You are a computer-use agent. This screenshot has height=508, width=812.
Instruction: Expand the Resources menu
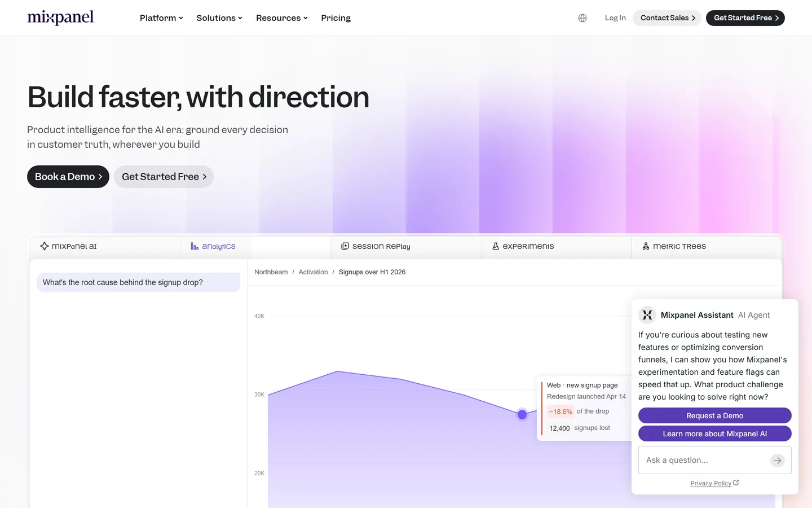coord(282,18)
